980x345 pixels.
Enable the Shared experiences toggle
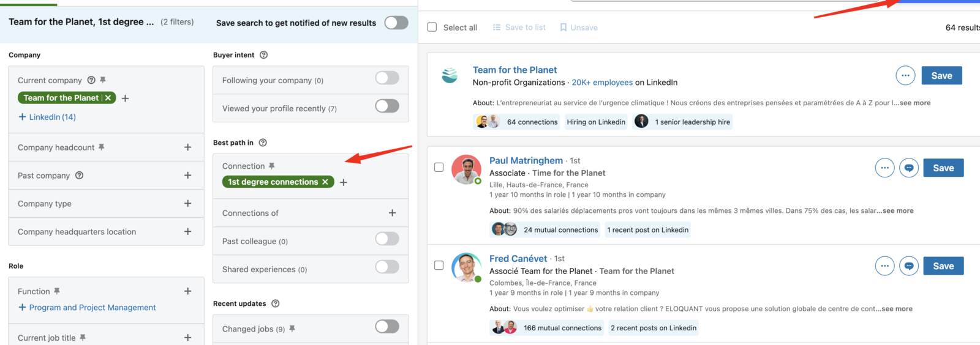(387, 267)
